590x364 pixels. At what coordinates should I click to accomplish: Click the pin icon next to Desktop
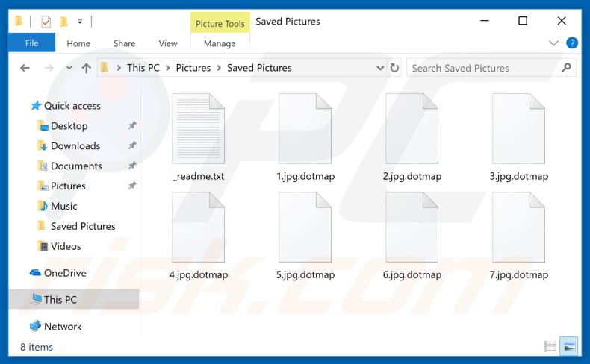tap(131, 125)
